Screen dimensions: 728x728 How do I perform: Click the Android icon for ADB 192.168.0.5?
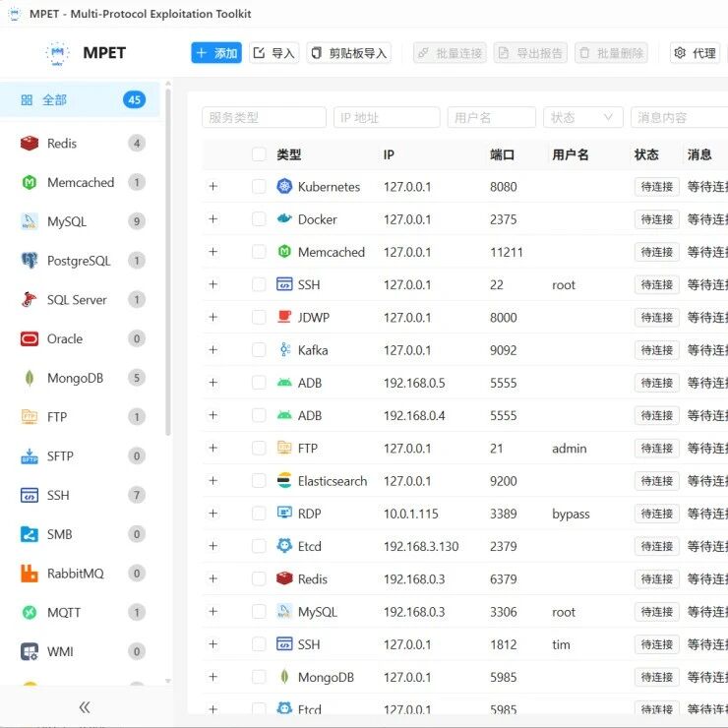[x=284, y=383]
